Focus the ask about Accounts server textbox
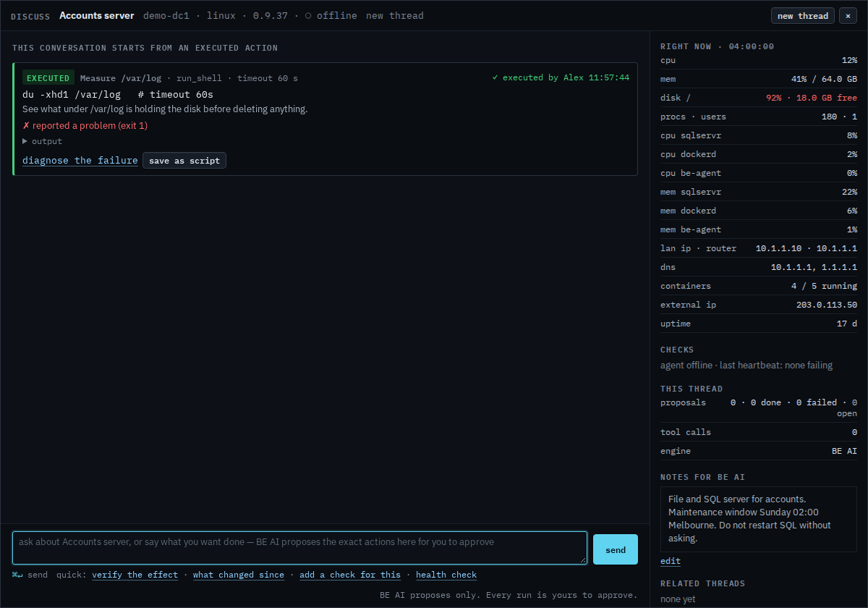Screen dimensions: 868x608 [299, 548]
